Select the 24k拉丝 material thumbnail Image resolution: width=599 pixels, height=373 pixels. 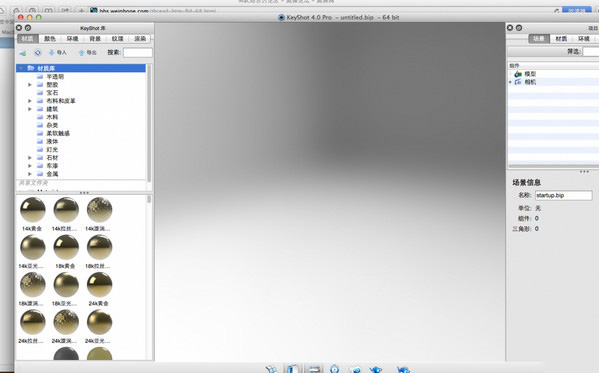(32, 322)
